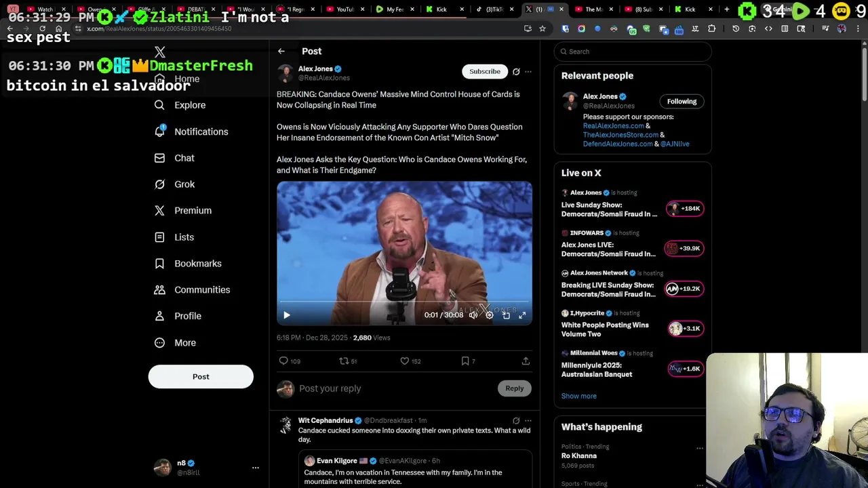Screen dimensions: 868x488
Task: Join Millennial Woes live space +1.6K
Action: point(685,369)
